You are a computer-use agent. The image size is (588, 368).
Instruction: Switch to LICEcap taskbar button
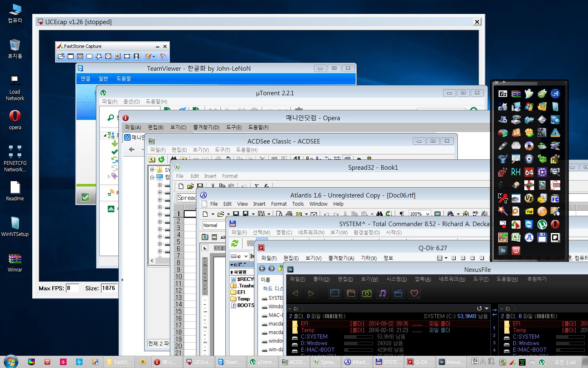pyautogui.click(x=199, y=362)
